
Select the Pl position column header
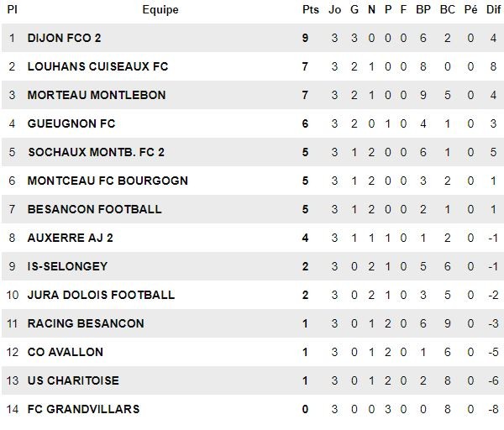(x=12, y=10)
